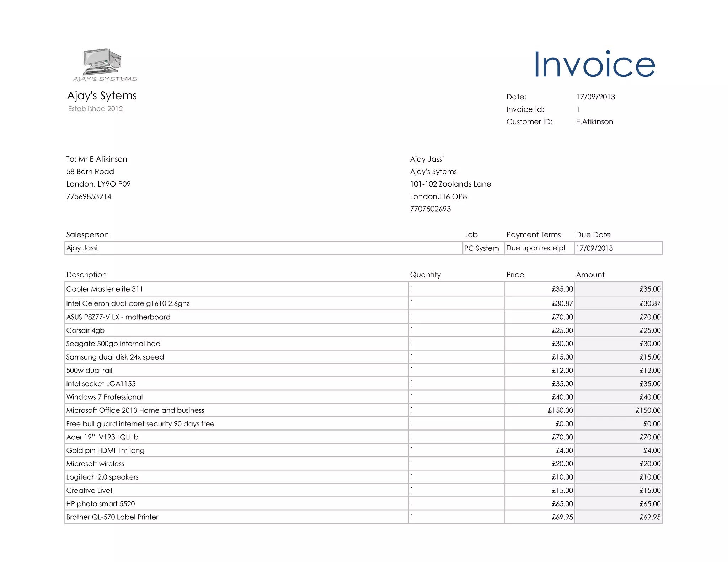Click the Due Date table cell
Image resolution: width=728 pixels, height=562 pixels.
pos(594,248)
